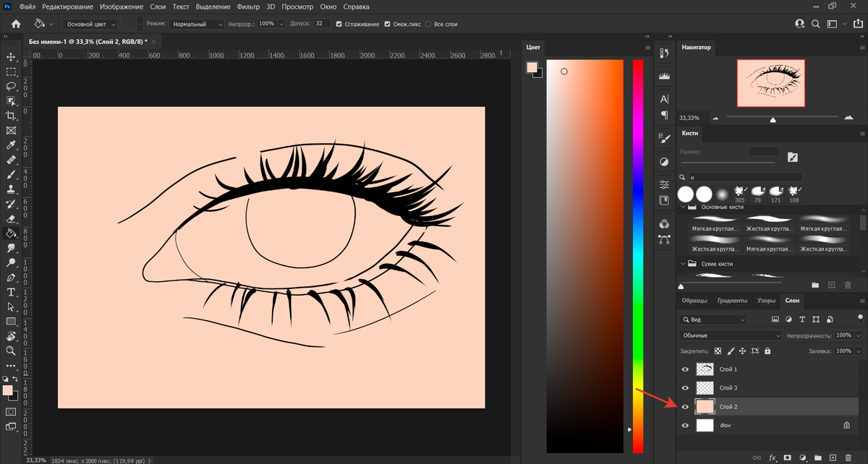
Task: Select the Zoom tool
Action: tap(11, 351)
